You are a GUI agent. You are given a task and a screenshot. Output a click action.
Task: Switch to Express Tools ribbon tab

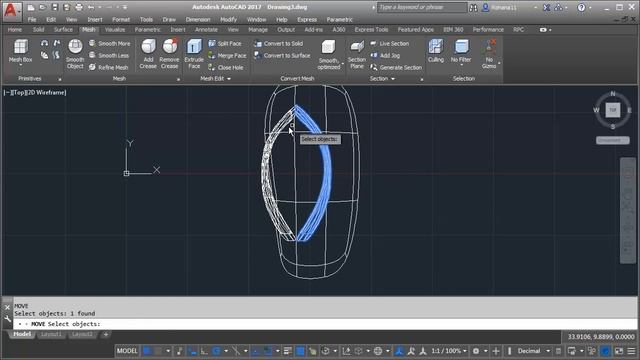tap(371, 29)
